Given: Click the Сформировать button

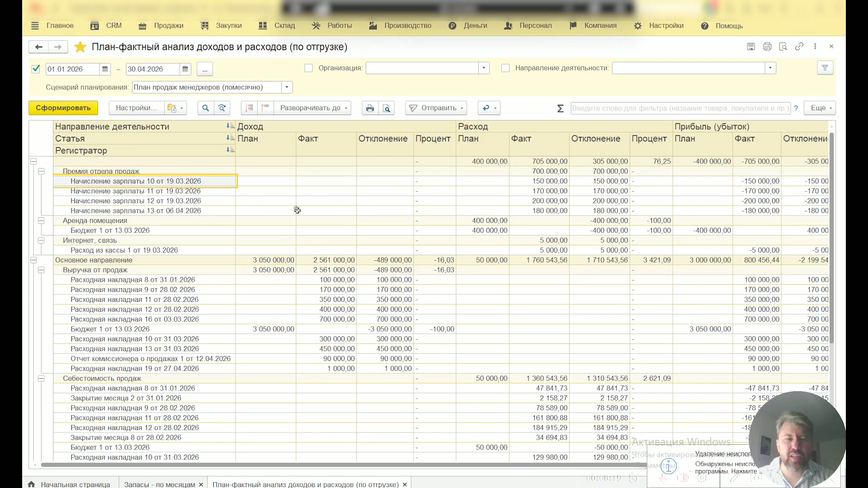Looking at the screenshot, I should click(63, 108).
